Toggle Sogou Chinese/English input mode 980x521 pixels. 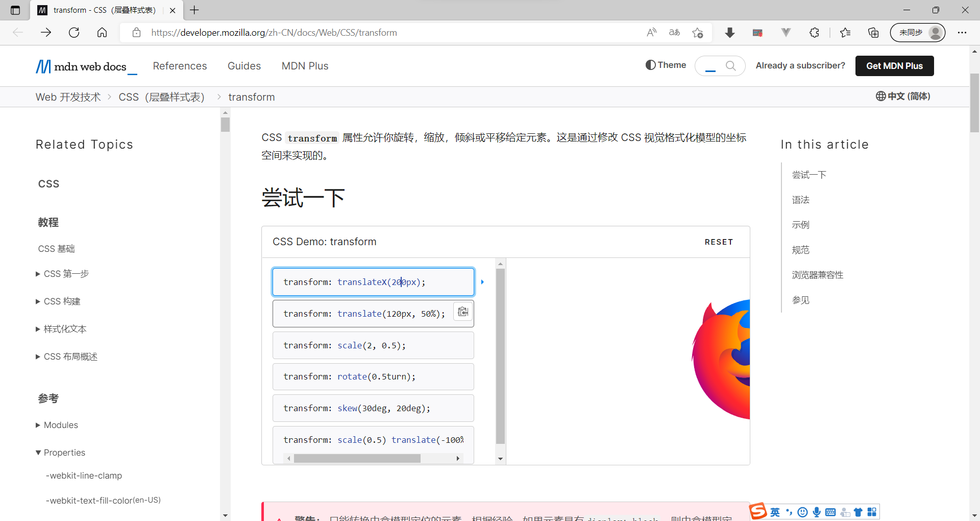[x=775, y=512]
